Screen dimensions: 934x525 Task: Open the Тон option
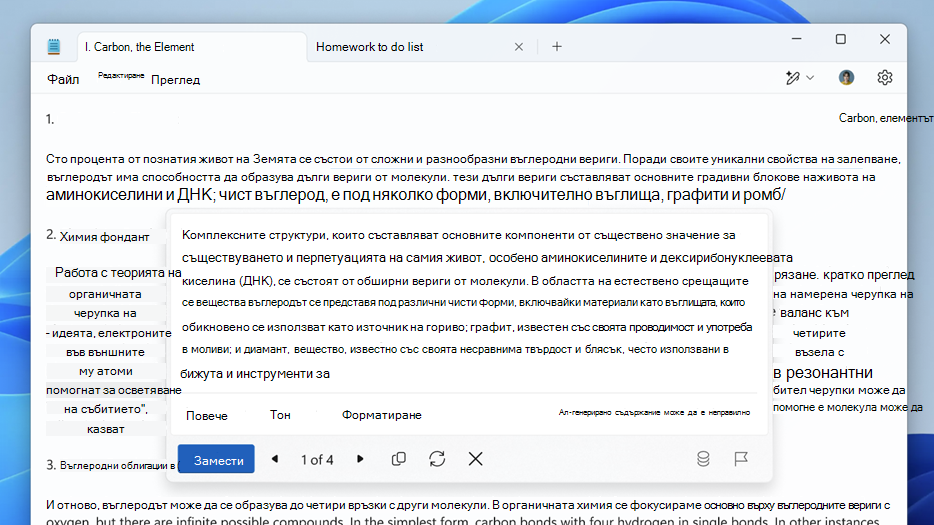280,415
